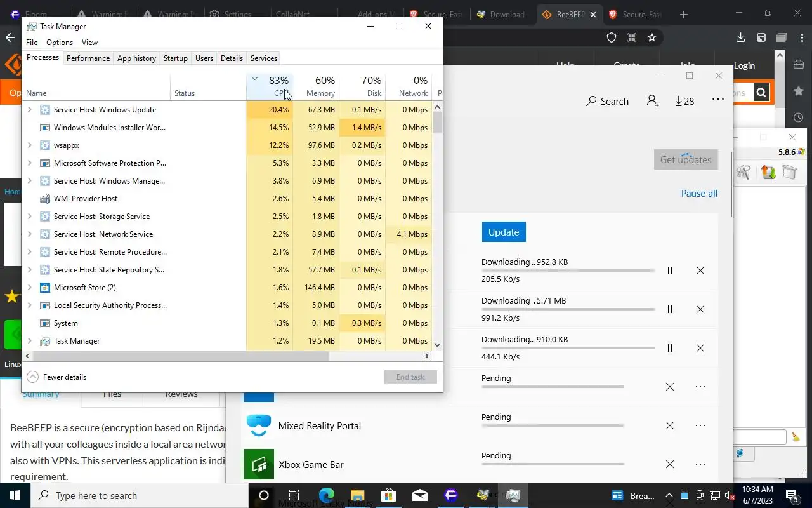Image resolution: width=812 pixels, height=508 pixels.
Task: Click the 952.8 KB download progress bar
Action: tap(568, 271)
